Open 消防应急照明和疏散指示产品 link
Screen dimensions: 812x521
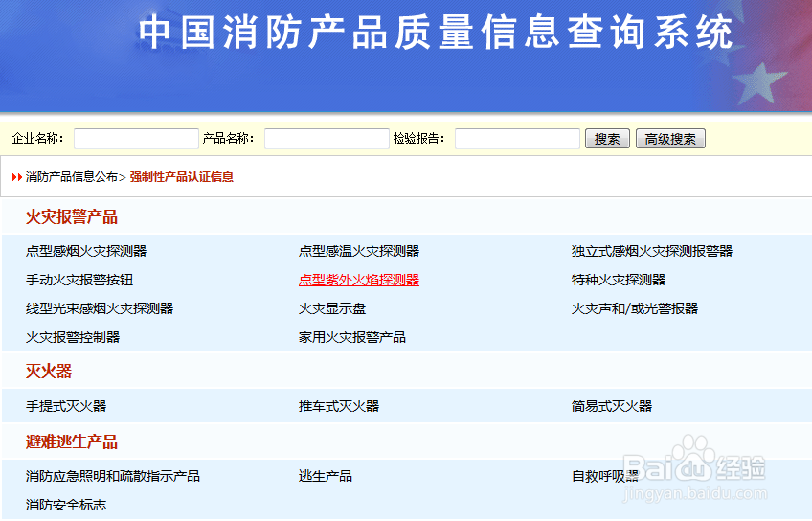coord(113,476)
